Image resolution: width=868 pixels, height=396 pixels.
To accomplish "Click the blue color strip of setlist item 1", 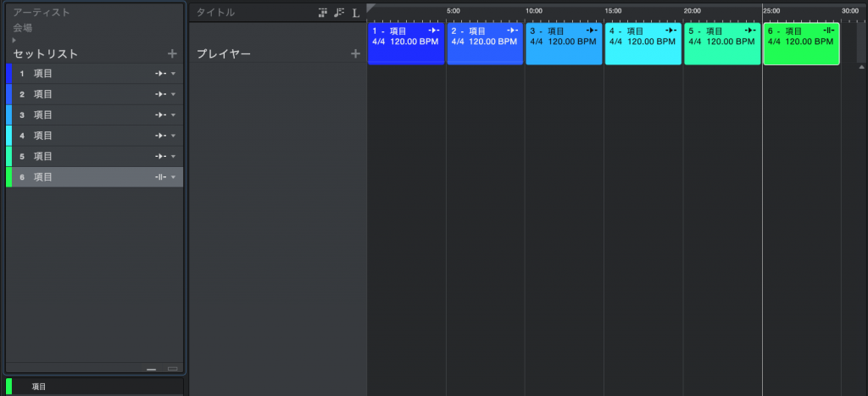I will 8,74.
